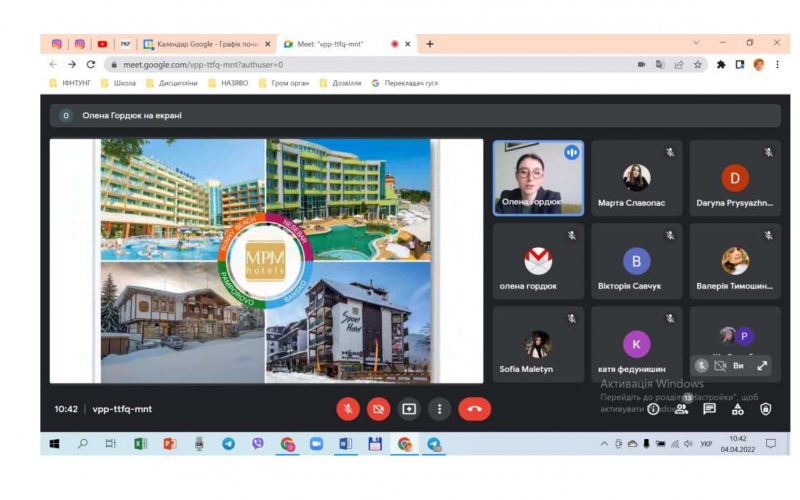Image resolution: width=800 pixels, height=500 pixels.
Task: Click the meeting code vpp-ttfq-mnt text
Action: tap(122, 409)
